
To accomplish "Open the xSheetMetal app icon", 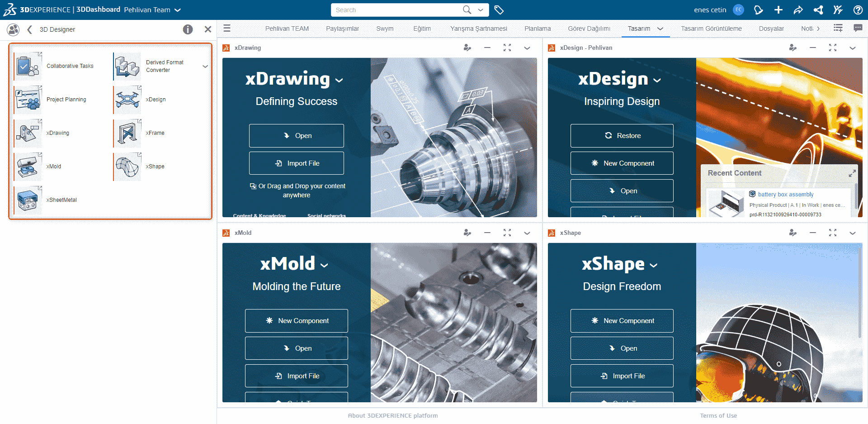I will [28, 200].
